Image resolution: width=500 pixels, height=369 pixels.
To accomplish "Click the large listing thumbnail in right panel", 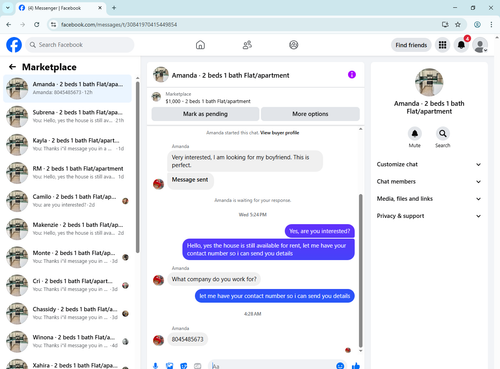I will pos(429,82).
